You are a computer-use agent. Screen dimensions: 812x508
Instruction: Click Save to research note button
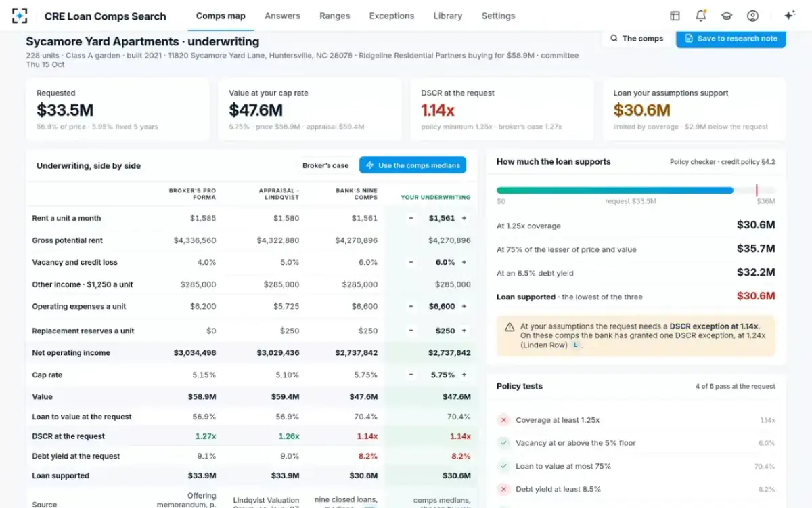pos(731,39)
